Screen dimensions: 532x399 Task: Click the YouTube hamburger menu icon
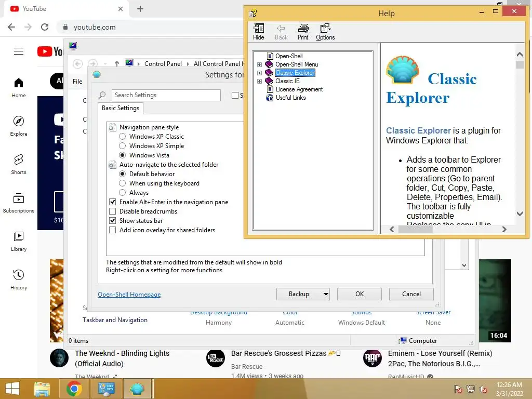point(19,51)
